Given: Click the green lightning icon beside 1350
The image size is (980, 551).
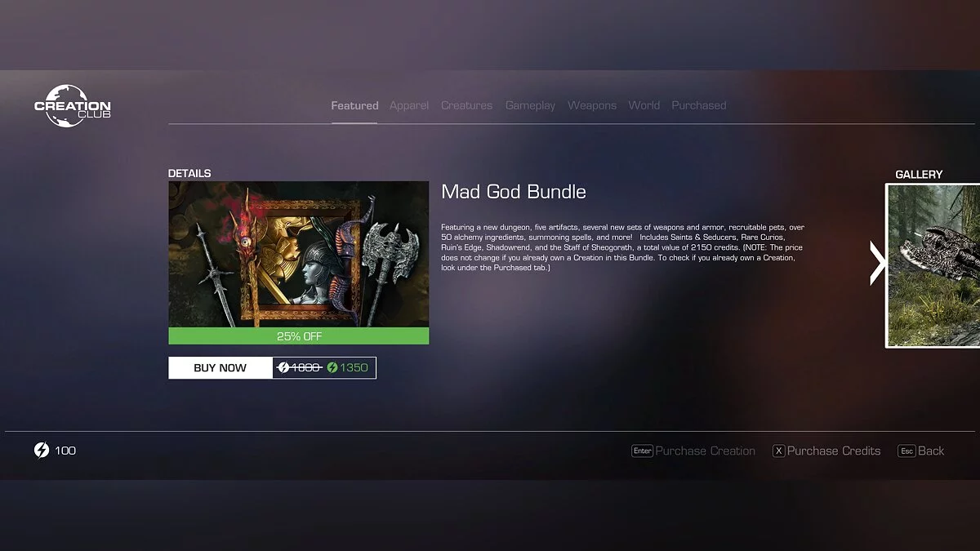Looking at the screenshot, I should (332, 368).
